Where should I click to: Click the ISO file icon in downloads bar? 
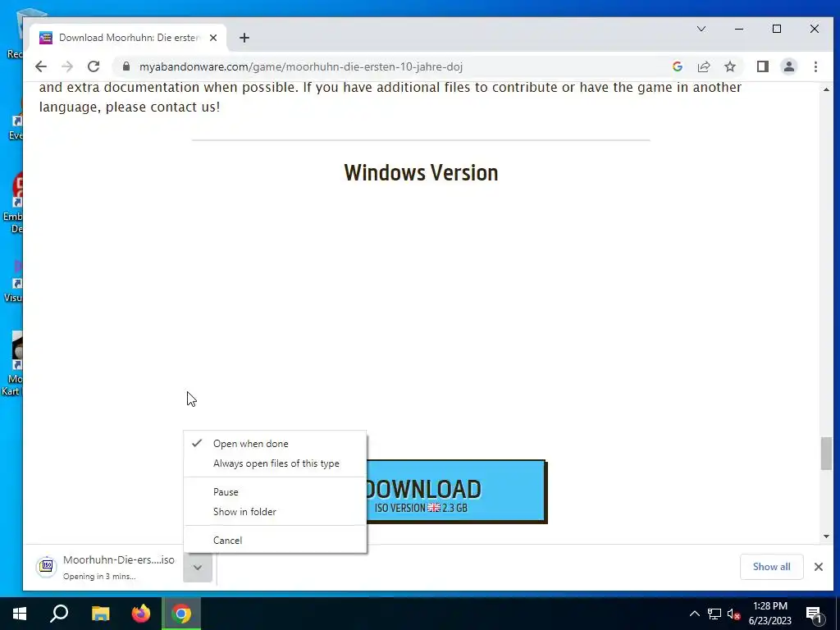coord(47,566)
